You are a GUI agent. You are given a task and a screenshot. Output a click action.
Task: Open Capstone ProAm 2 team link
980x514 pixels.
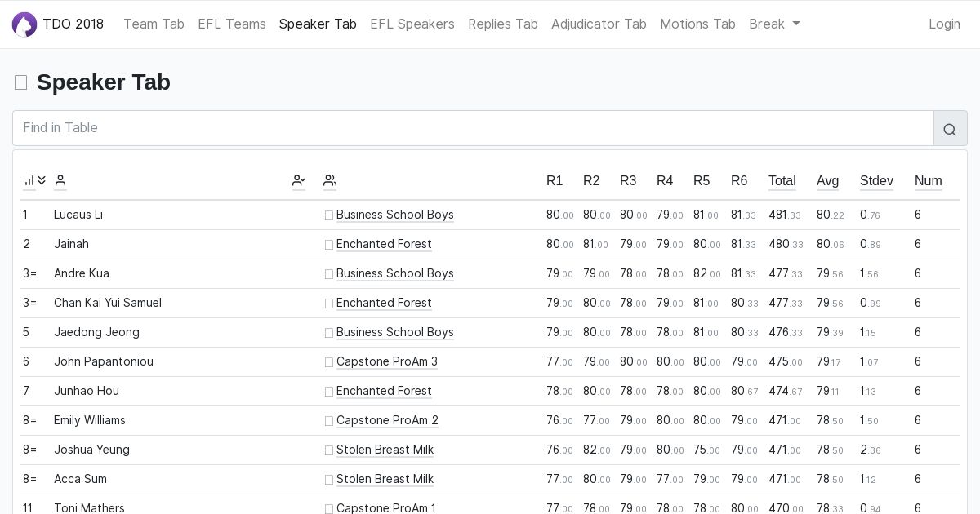(x=387, y=420)
